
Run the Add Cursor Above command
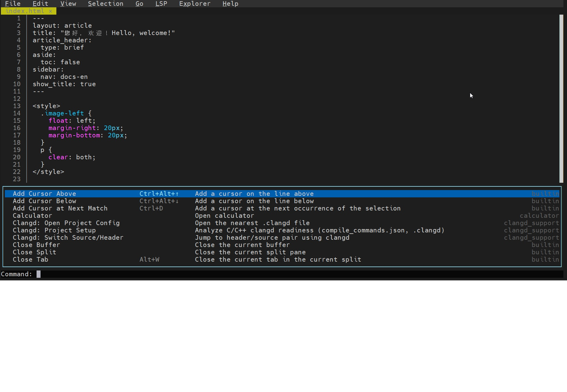[44, 194]
